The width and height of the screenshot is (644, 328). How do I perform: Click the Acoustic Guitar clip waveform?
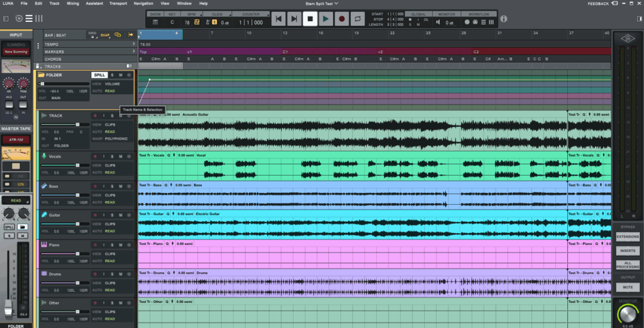(x=352, y=134)
